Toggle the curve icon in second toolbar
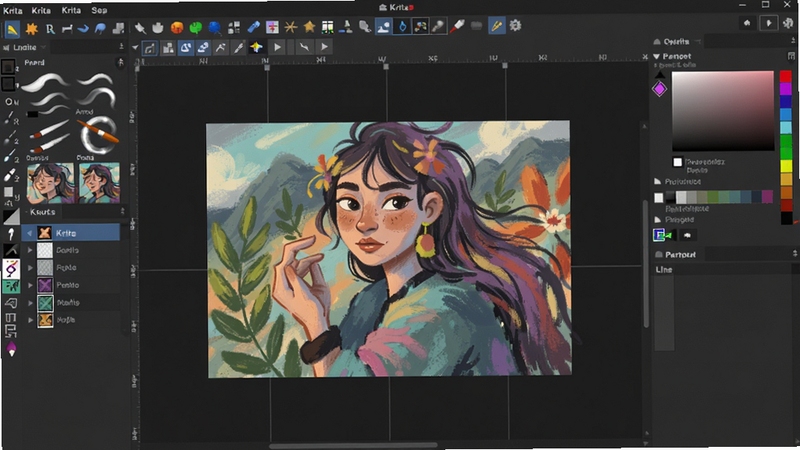Viewport: 800px width, 450px height. coord(149,48)
